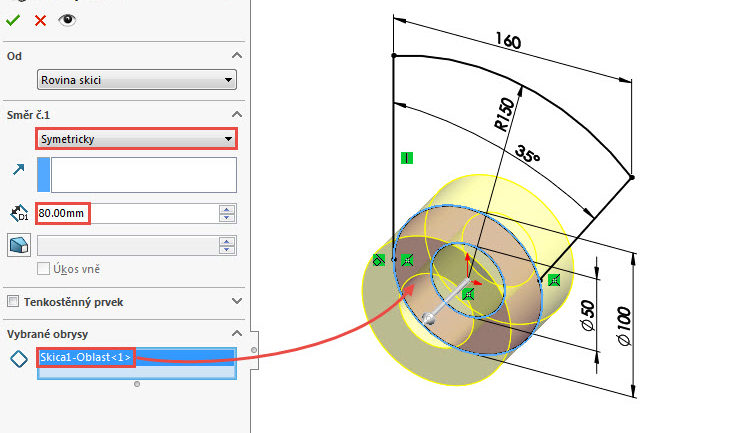
Task: Increase draft angle with the up arrow
Action: (x=227, y=241)
